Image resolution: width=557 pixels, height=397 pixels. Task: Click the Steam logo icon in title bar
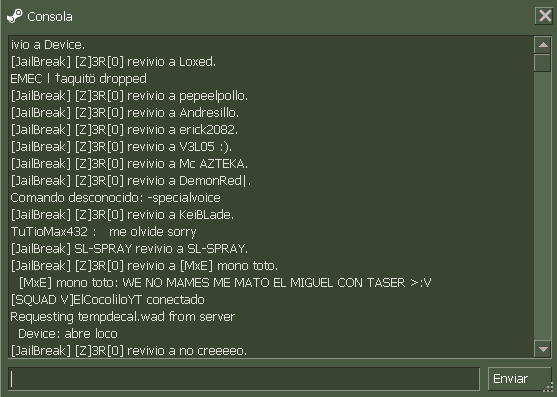coord(15,16)
